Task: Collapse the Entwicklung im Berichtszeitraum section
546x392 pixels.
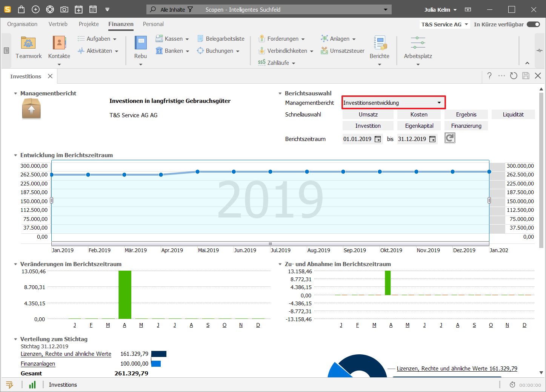Action: point(15,155)
